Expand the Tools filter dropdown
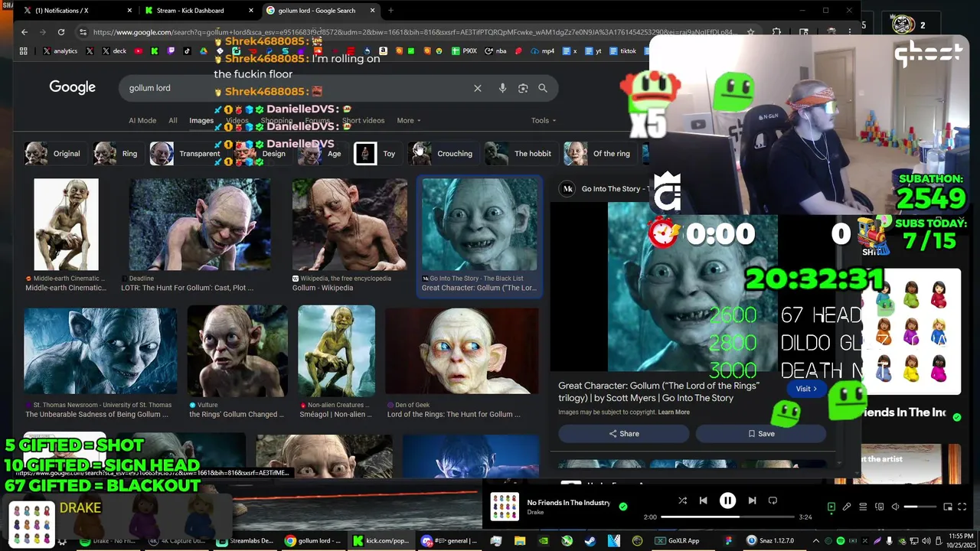 click(x=544, y=120)
